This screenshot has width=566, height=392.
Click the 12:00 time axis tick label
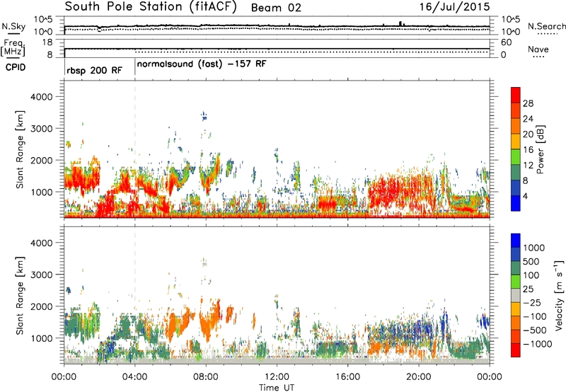click(277, 377)
